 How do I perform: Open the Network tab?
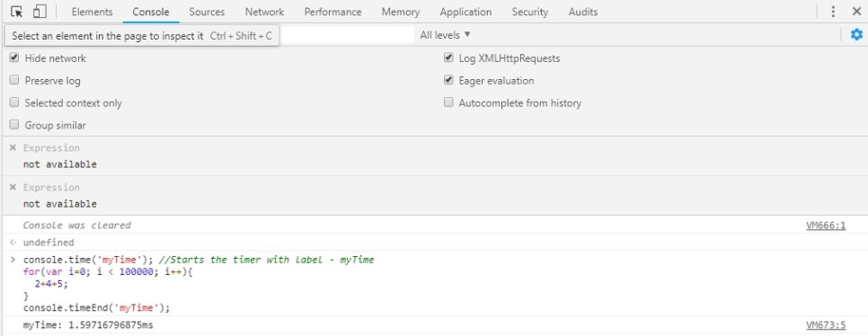[264, 12]
